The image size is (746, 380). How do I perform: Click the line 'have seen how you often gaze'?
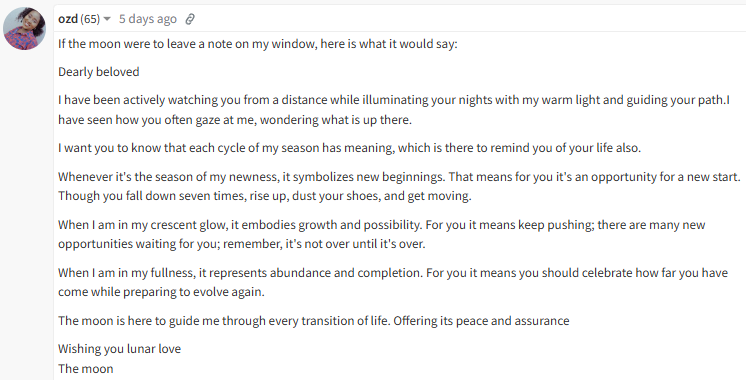[235, 120]
